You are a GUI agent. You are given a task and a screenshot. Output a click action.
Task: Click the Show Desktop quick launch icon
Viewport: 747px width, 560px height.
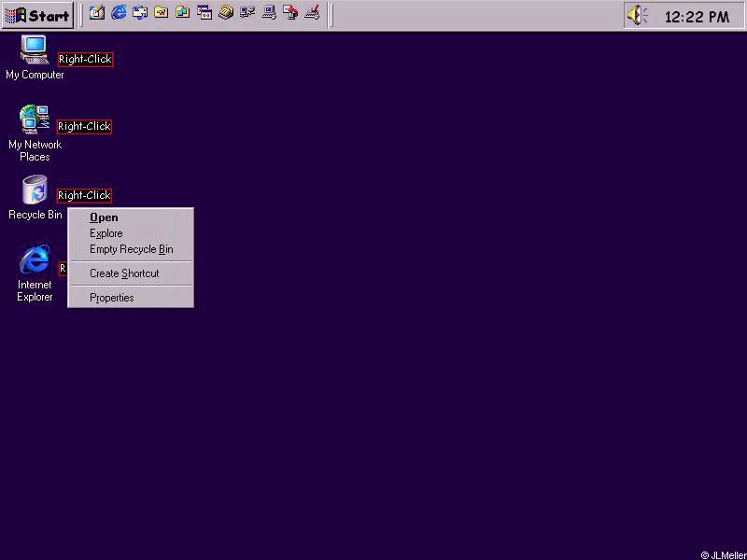[97, 12]
